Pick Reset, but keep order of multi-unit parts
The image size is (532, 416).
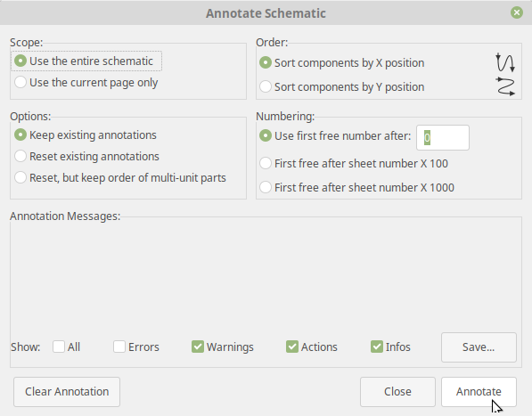(x=120, y=177)
